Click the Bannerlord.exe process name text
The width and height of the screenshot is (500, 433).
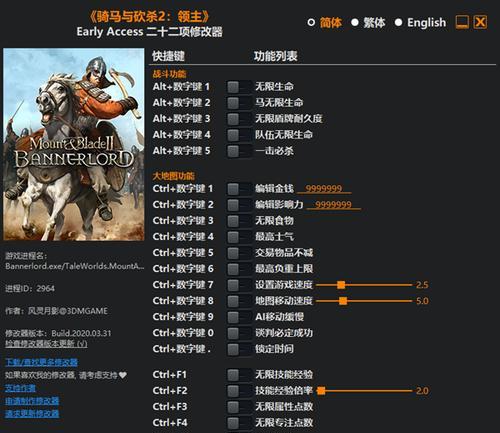coord(75,266)
